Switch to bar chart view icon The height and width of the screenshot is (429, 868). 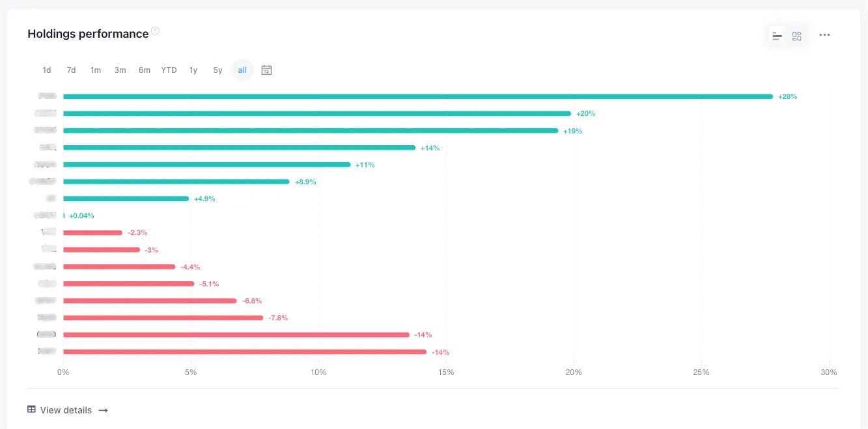coord(777,36)
